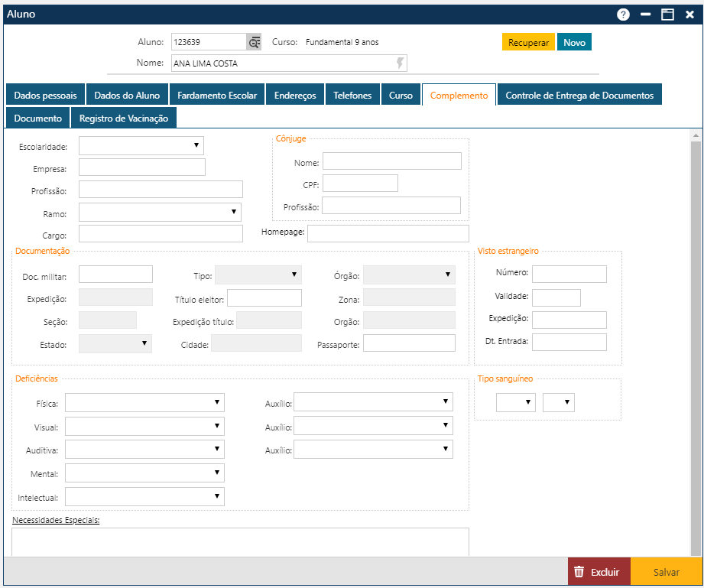Viewport: 704px width, 588px height.
Task: Click the lightning icon in Nome field
Action: (x=400, y=63)
